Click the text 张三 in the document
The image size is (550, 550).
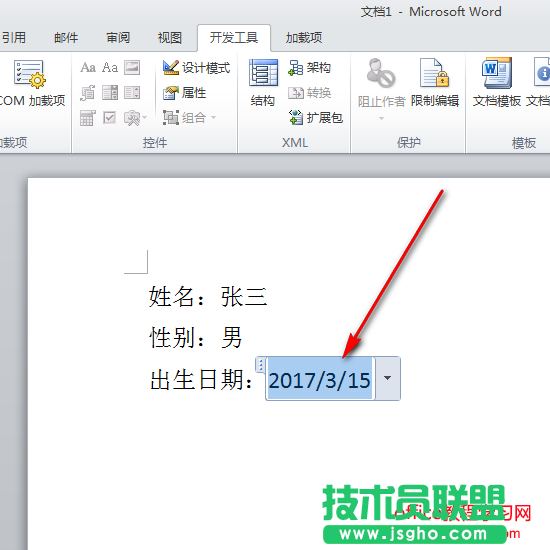click(244, 297)
